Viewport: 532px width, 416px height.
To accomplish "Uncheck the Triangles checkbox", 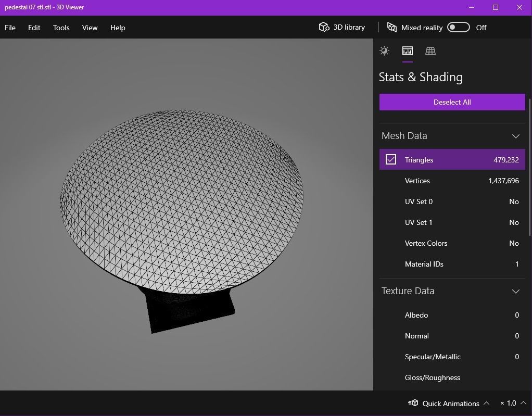I will click(x=391, y=159).
